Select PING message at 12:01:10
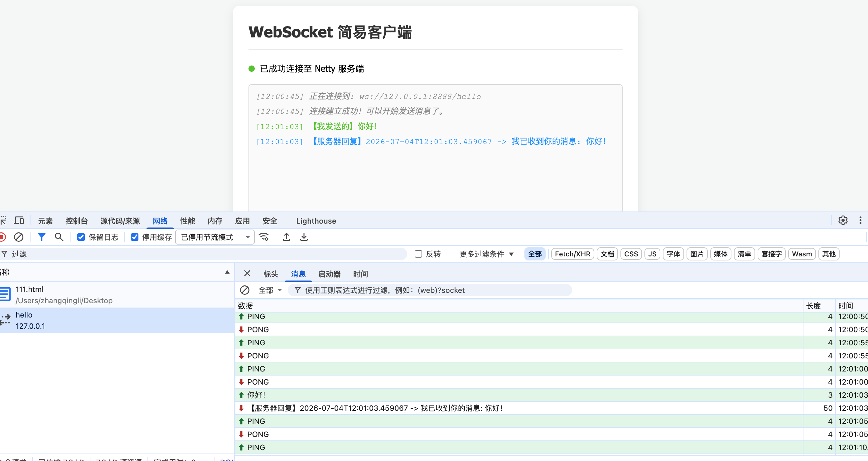The width and height of the screenshot is (868, 461). click(551, 447)
